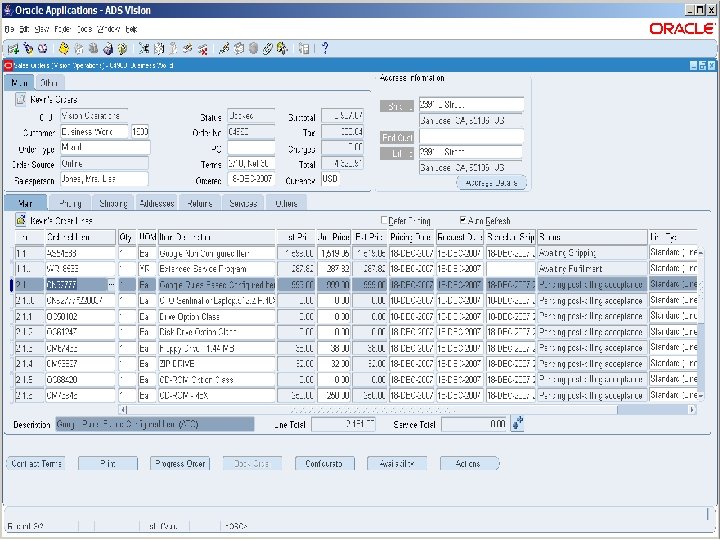This screenshot has height=540, width=720.
Task: Click the Delete record red X icon
Action: pos(202,48)
